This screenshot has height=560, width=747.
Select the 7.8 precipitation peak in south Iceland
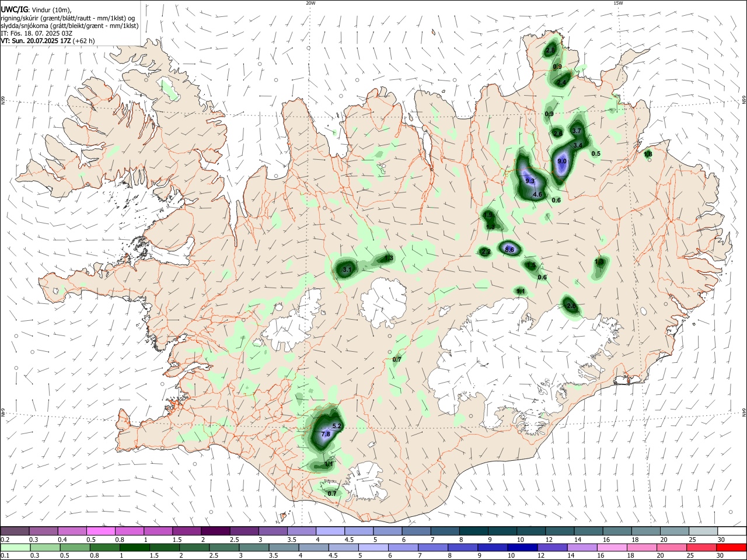pos(326,434)
